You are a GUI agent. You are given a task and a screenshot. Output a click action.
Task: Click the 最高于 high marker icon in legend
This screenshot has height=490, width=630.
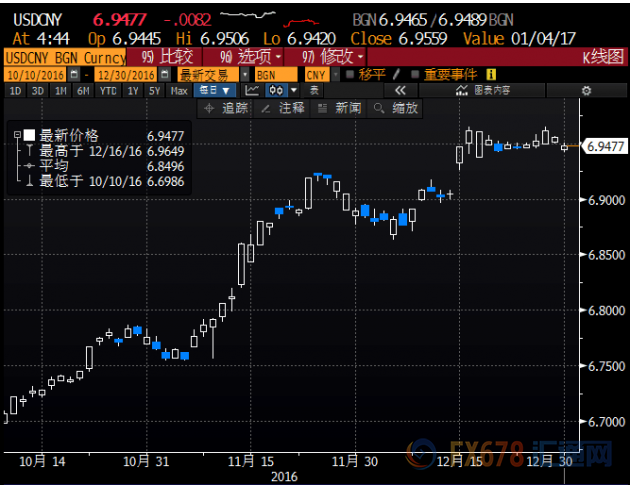point(29,151)
